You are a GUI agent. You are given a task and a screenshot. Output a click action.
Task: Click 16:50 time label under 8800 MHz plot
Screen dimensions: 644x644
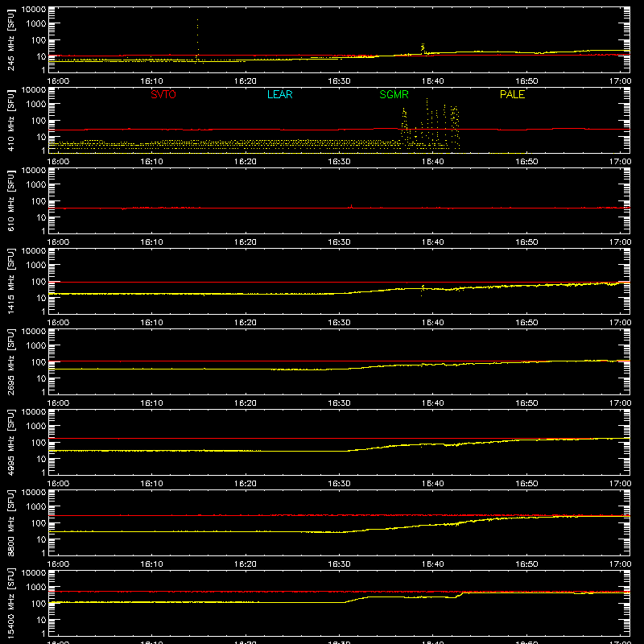point(526,564)
